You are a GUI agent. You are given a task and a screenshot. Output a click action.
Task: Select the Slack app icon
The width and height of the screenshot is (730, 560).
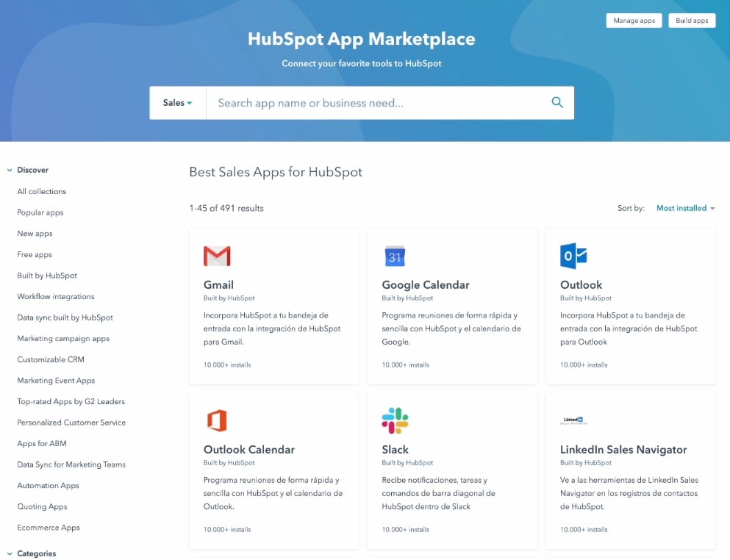pyautogui.click(x=394, y=420)
